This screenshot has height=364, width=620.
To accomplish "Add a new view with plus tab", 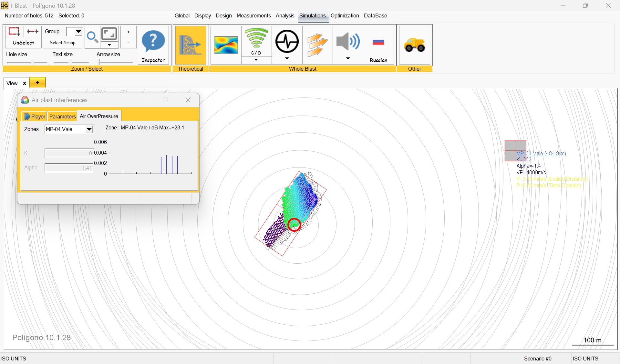I will click(x=37, y=83).
